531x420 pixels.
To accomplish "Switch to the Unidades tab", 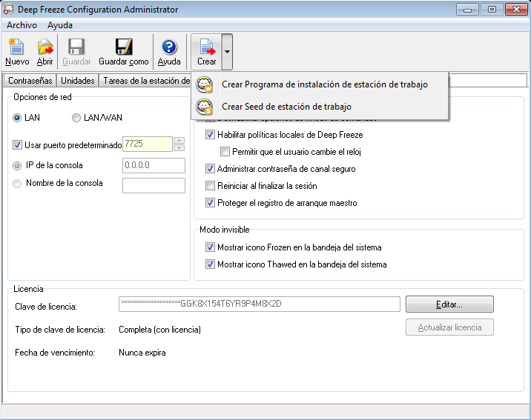I will coord(78,81).
